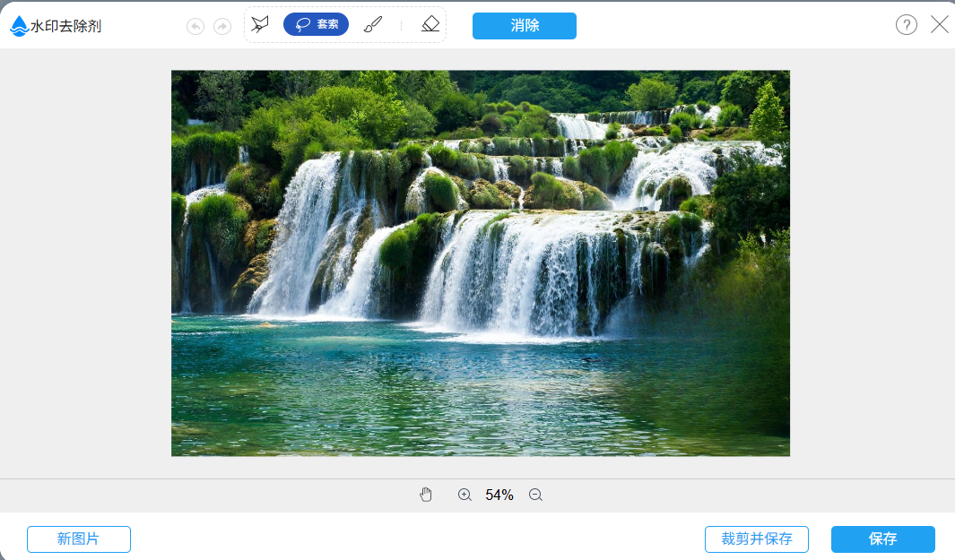Click the zoom out magnifier
This screenshot has width=955, height=560.
535,495
